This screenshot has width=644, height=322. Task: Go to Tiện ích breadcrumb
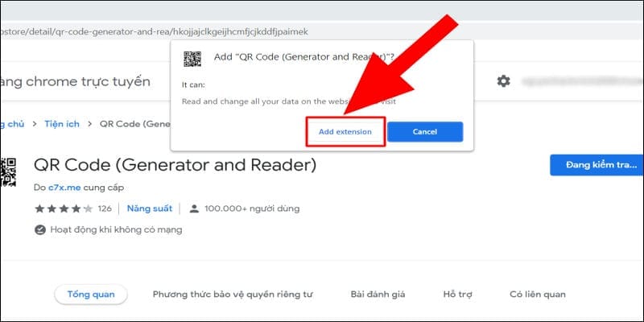pos(62,124)
